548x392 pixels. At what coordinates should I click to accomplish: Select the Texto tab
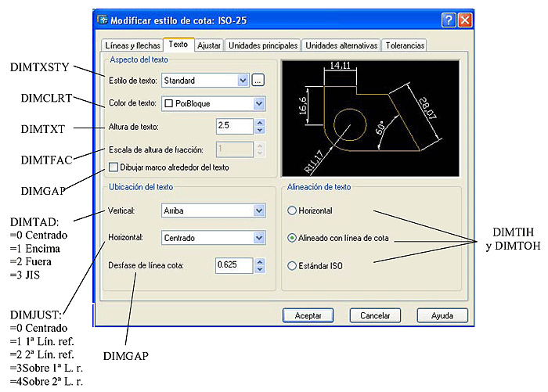coord(178,45)
